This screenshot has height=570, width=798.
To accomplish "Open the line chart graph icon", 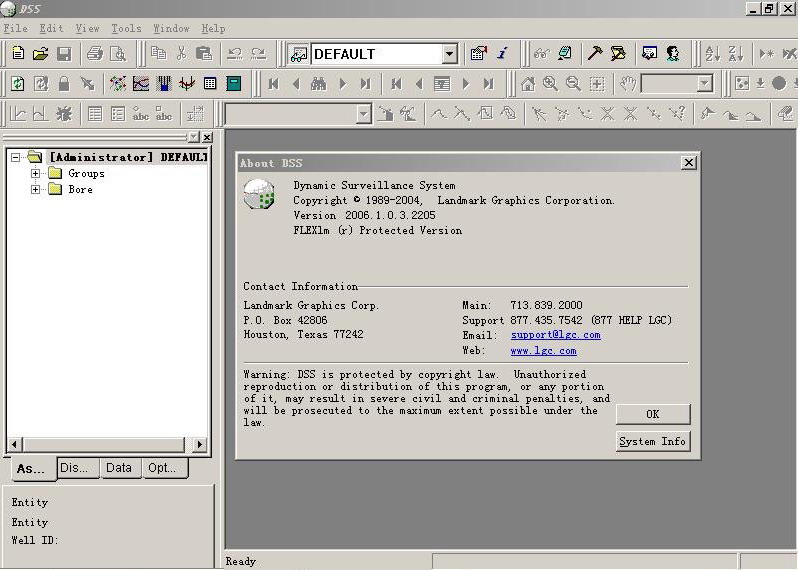I will 141,83.
